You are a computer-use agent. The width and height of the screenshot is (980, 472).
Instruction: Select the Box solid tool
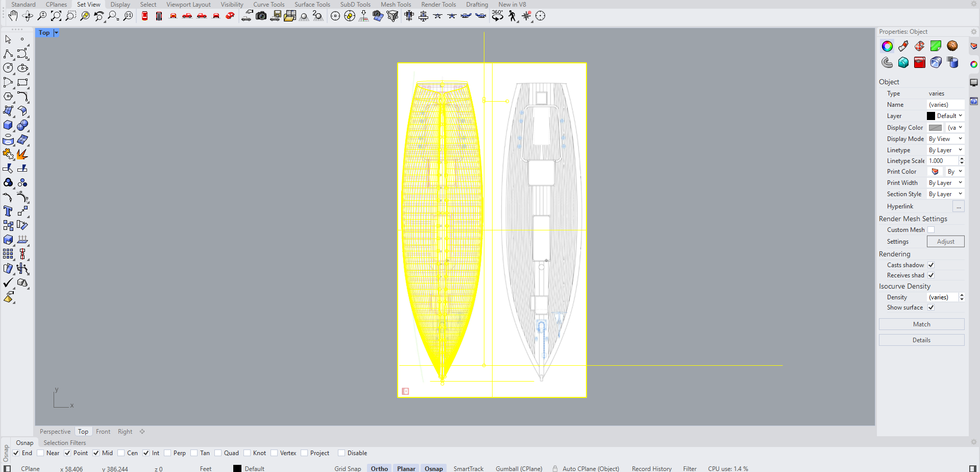point(8,125)
